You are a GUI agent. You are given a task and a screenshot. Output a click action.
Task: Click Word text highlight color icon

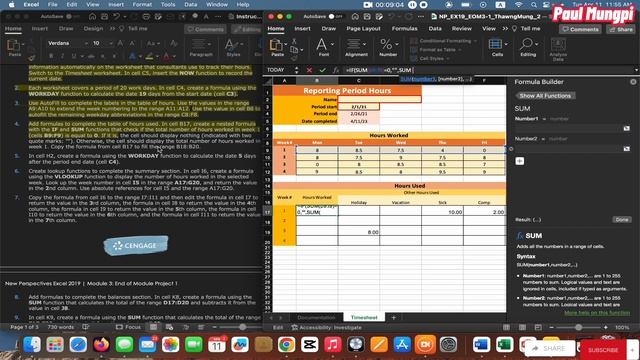(x=149, y=56)
